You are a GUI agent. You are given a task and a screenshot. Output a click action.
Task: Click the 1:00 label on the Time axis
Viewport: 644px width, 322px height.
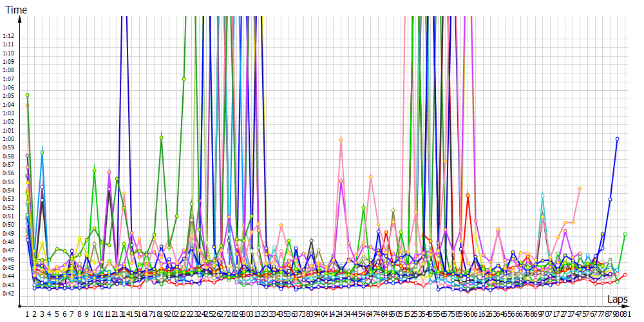pos(8,139)
